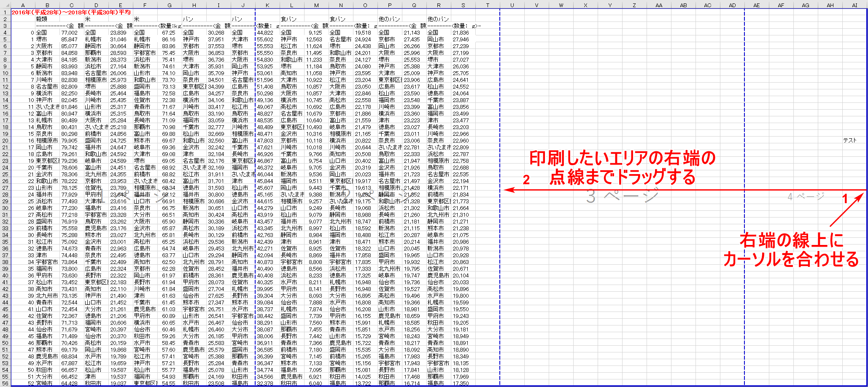This screenshot has height=387, width=868.
Task: Select column AD via its header
Action: 732,5
